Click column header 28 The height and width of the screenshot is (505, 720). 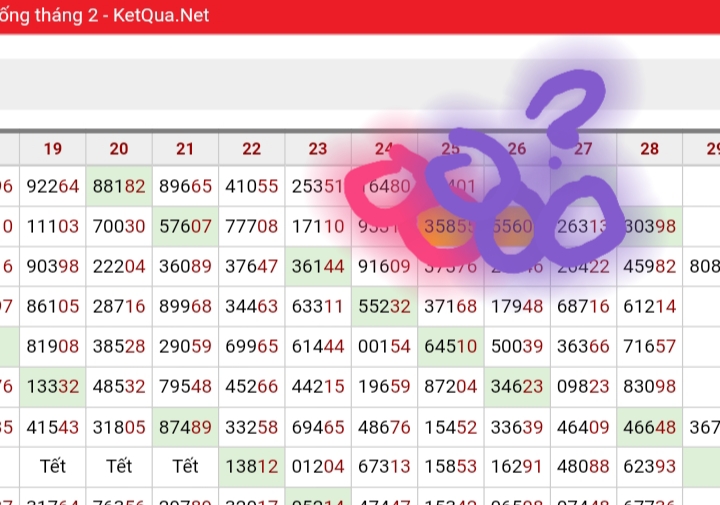pyautogui.click(x=649, y=149)
